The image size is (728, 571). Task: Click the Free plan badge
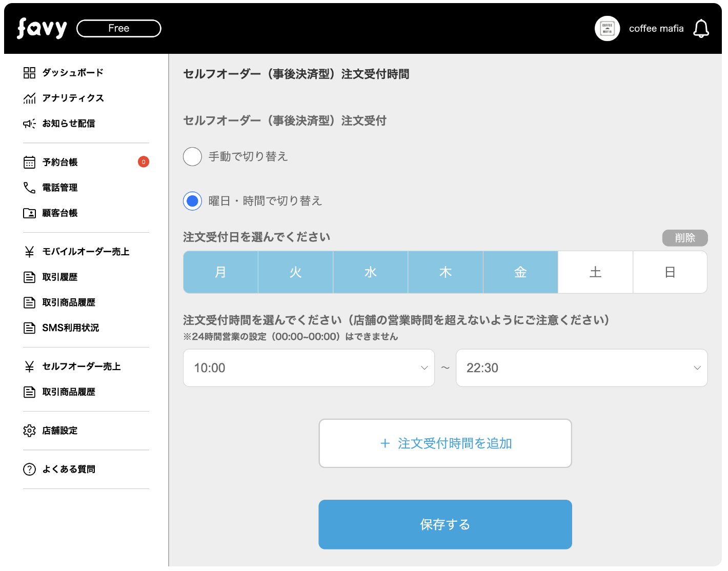click(x=119, y=28)
